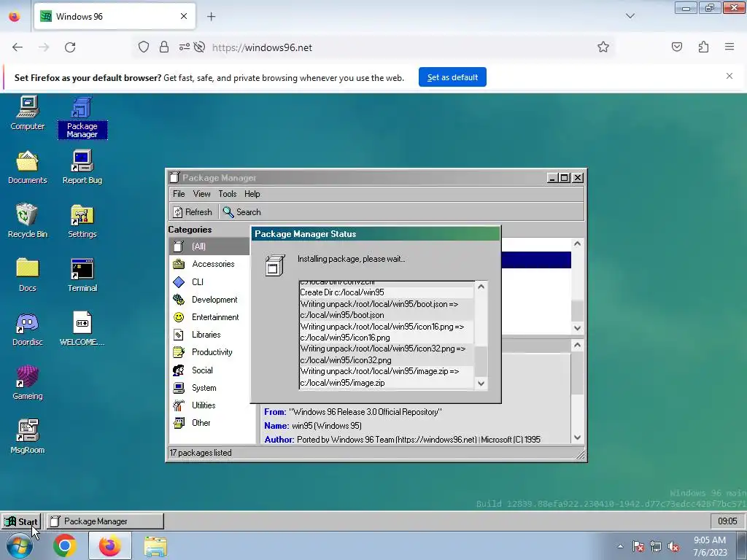Open the View menu in Package Manager
Image resolution: width=747 pixels, height=560 pixels.
click(x=201, y=194)
